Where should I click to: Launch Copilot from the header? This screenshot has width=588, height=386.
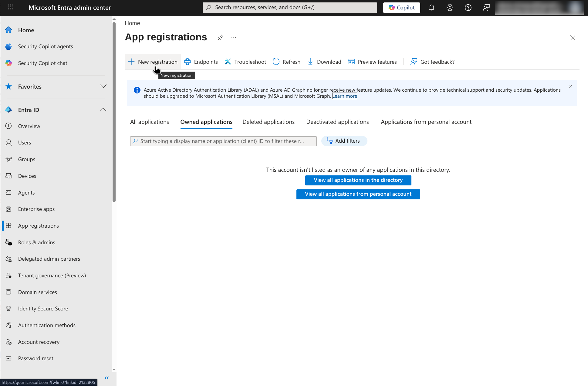[401, 8]
